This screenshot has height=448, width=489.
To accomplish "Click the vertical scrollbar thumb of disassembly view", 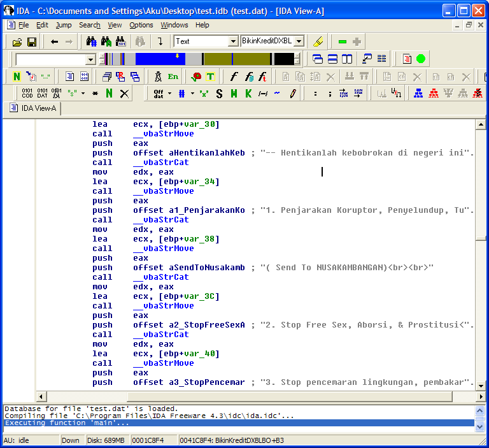I will 481,238.
